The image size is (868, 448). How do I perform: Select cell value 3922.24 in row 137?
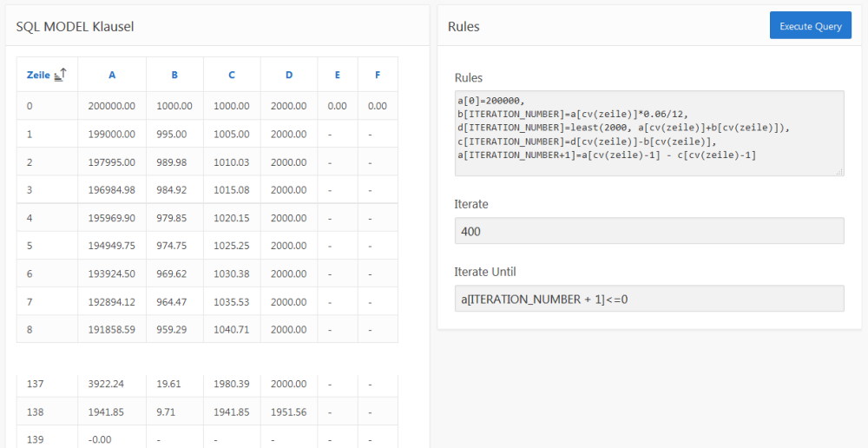106,384
